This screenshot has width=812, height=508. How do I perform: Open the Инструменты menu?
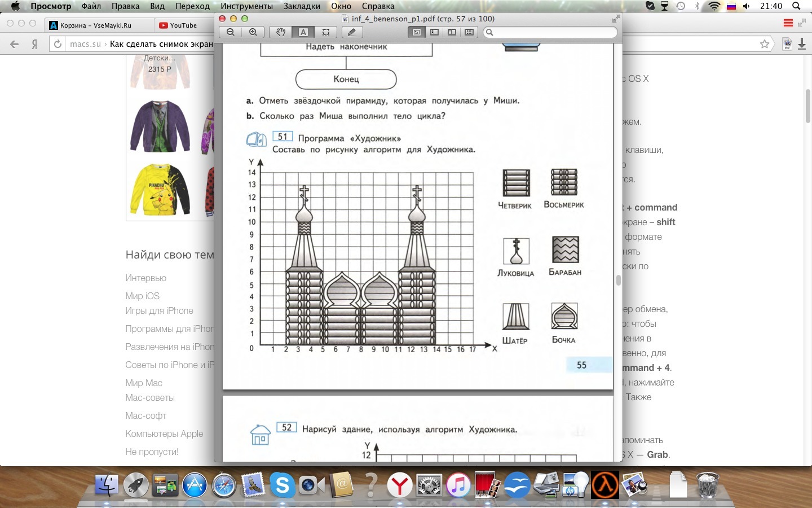246,6
